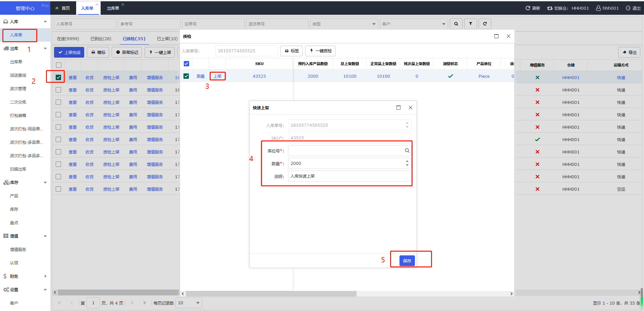Click the 一键质检 button
This screenshot has width=644, height=311.
(x=320, y=51)
